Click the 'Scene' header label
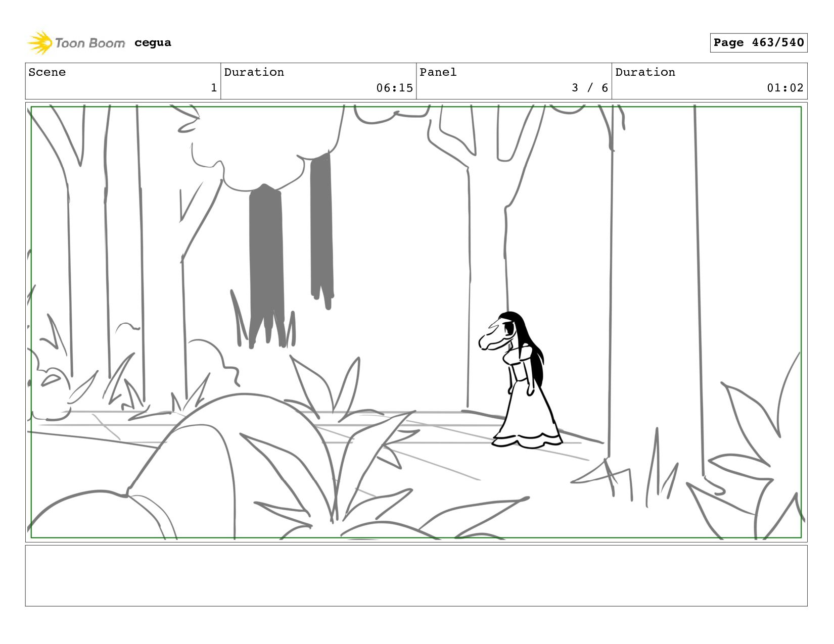The height and width of the screenshot is (644, 834). (47, 72)
